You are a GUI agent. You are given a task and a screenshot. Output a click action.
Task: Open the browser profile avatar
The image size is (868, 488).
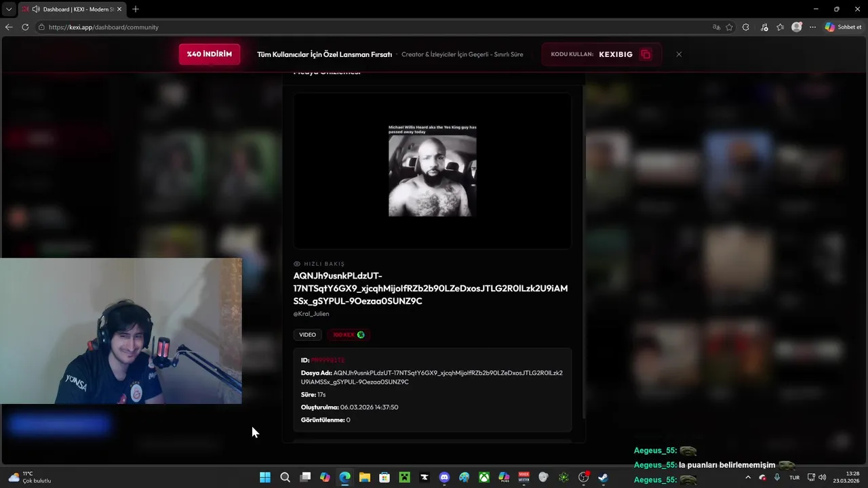(797, 27)
